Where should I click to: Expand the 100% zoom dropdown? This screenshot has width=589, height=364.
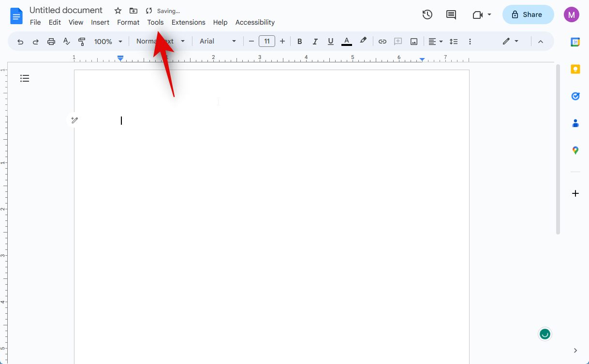tap(108, 42)
